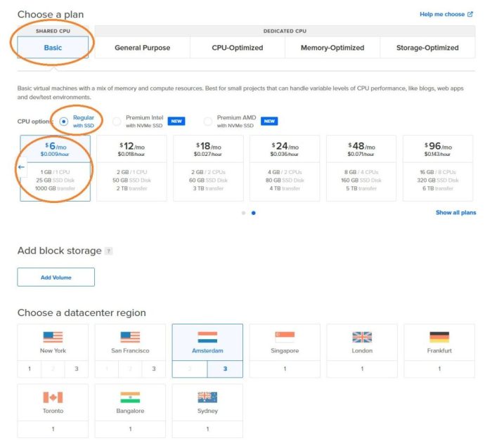
Task: Choose the $6/mo plan card
Action: tap(56, 168)
